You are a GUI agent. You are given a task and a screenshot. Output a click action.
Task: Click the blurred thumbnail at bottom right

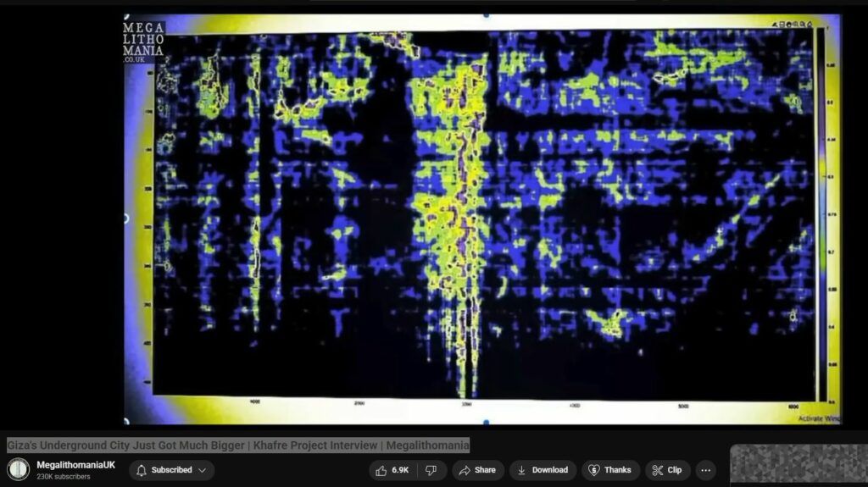[798, 465]
